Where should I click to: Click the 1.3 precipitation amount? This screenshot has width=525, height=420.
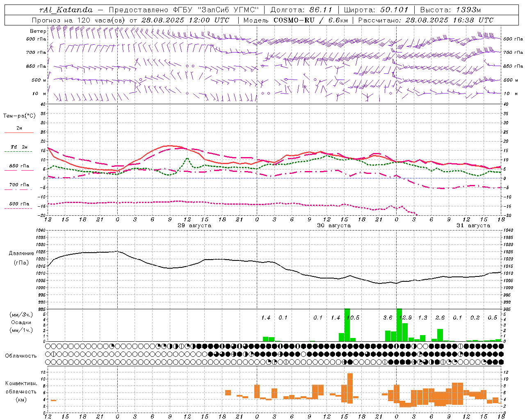422,318
